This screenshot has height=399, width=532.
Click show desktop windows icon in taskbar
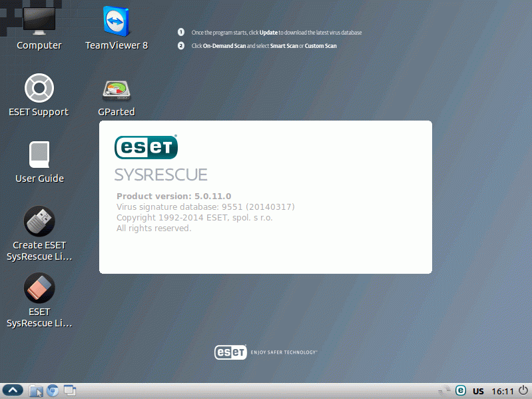69,390
